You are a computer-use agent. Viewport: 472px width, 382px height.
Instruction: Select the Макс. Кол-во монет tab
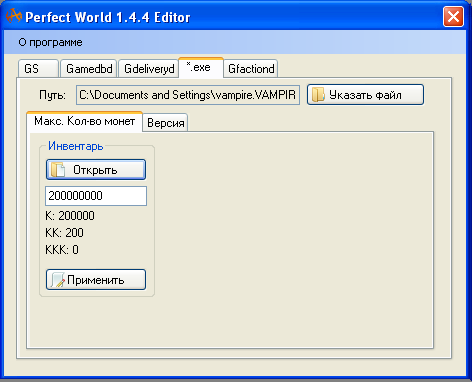tap(84, 121)
